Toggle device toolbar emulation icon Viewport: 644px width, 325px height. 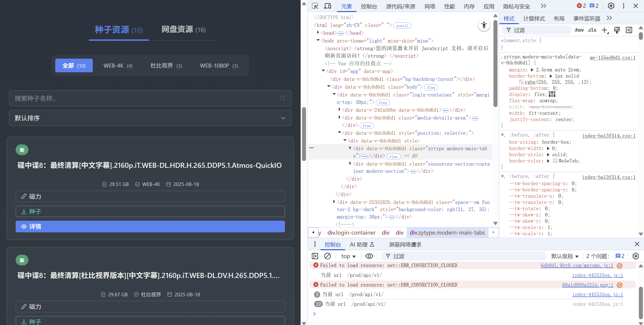click(x=327, y=6)
